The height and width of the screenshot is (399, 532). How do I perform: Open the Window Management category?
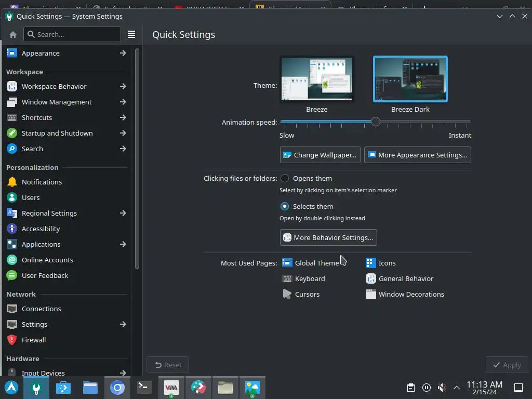click(66, 102)
